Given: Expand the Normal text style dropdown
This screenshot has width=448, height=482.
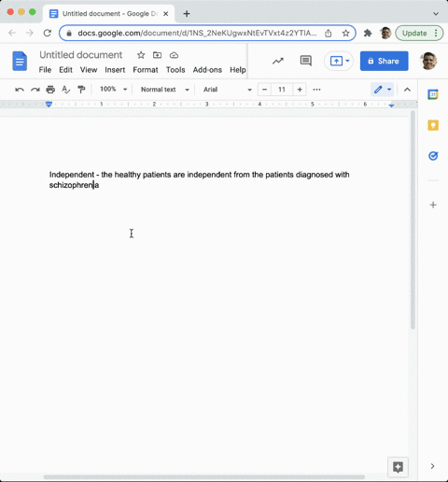Looking at the screenshot, I should [x=165, y=90].
